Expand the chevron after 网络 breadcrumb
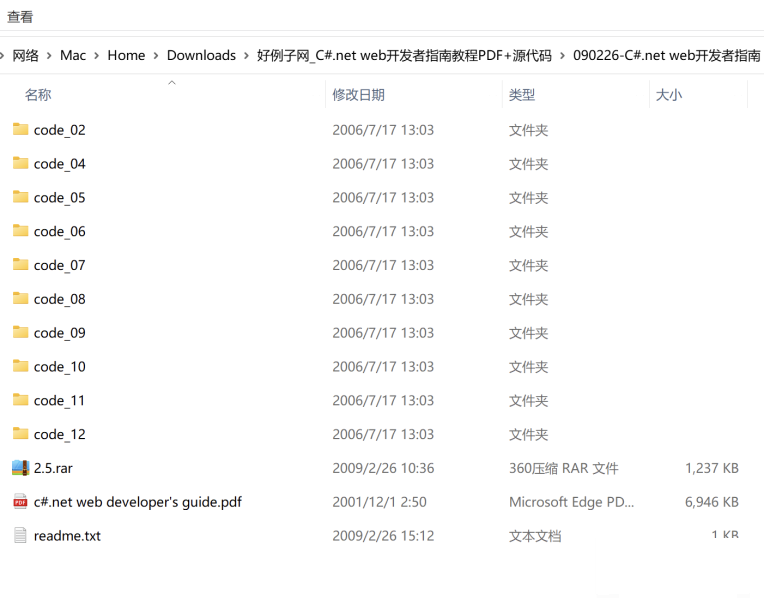This screenshot has width=764, height=600. click(x=49, y=55)
